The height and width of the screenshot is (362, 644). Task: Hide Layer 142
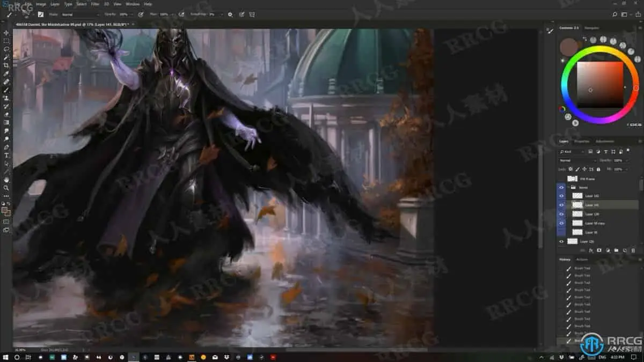[562, 196]
